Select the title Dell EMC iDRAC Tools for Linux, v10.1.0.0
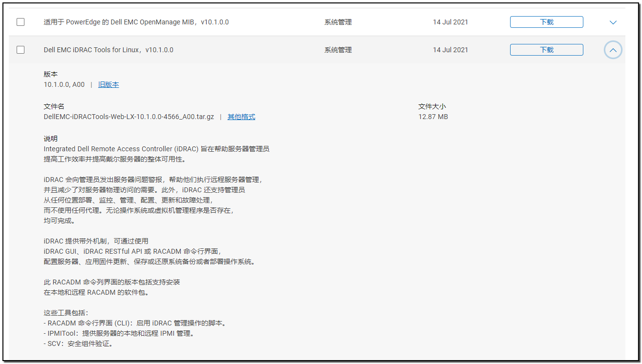This screenshot has width=642, height=364. tap(108, 50)
